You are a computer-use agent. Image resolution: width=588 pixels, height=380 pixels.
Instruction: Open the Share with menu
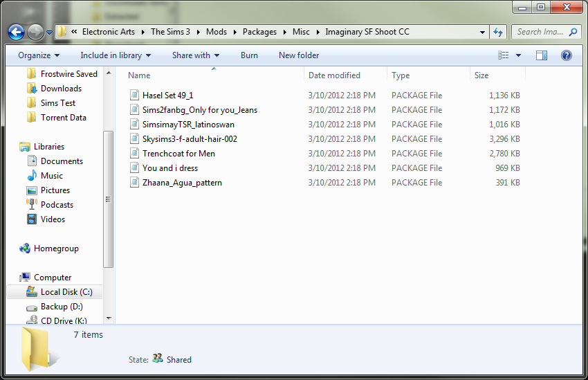[195, 55]
